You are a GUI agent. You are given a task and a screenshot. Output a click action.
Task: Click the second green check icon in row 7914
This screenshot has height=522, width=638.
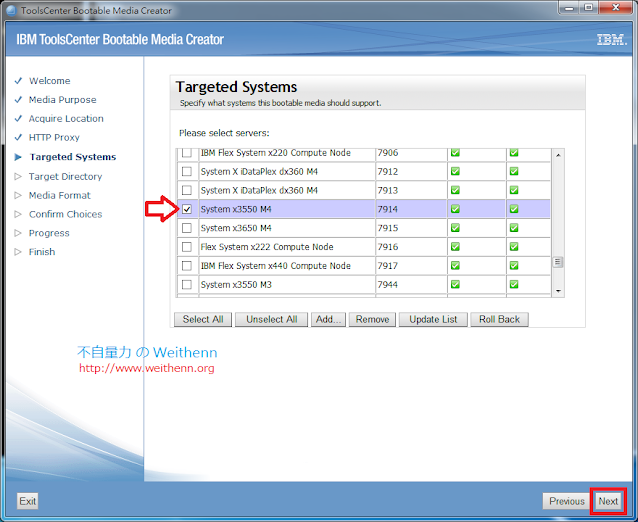tap(514, 209)
